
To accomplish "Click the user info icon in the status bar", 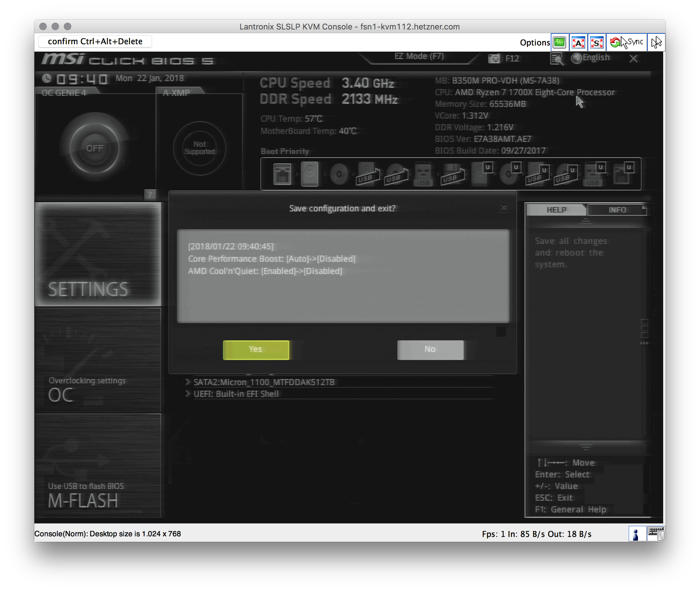I will 636,534.
